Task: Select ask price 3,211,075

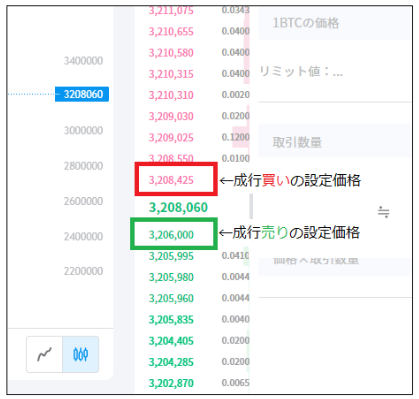Action: point(171,10)
